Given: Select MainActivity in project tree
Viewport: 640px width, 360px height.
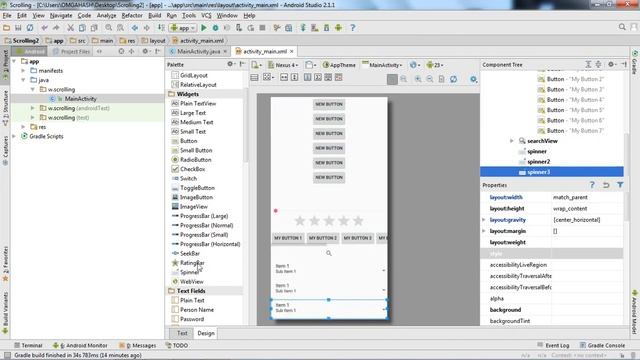Looking at the screenshot, I should point(80,99).
